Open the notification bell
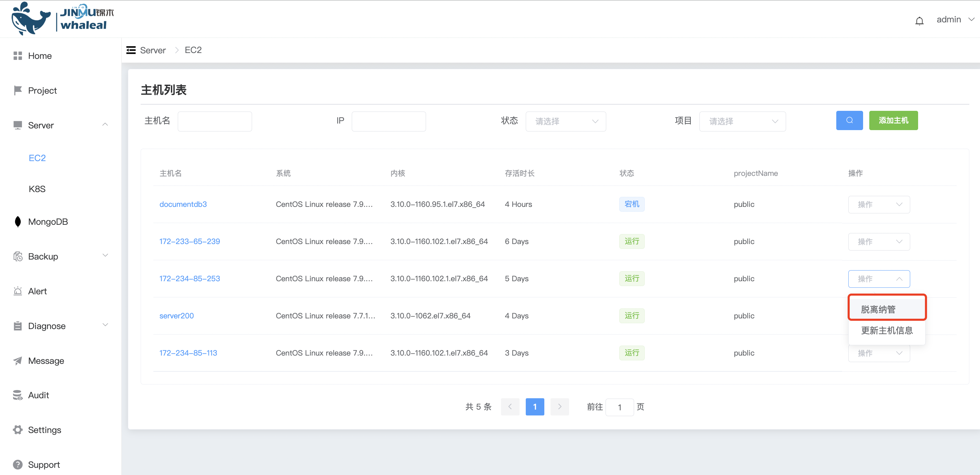 tap(919, 21)
